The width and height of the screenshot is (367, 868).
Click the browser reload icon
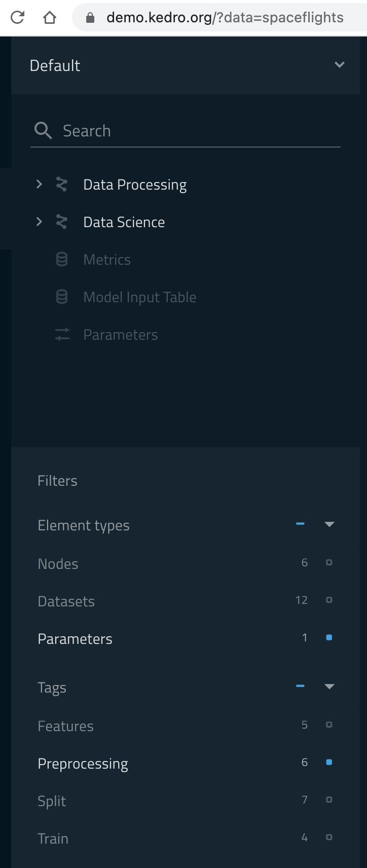coord(17,18)
